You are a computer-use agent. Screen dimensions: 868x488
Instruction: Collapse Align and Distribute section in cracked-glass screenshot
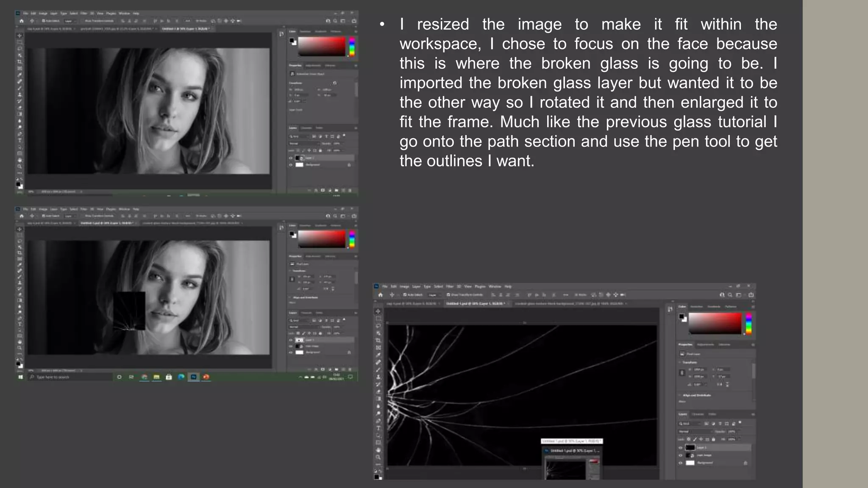[679, 395]
